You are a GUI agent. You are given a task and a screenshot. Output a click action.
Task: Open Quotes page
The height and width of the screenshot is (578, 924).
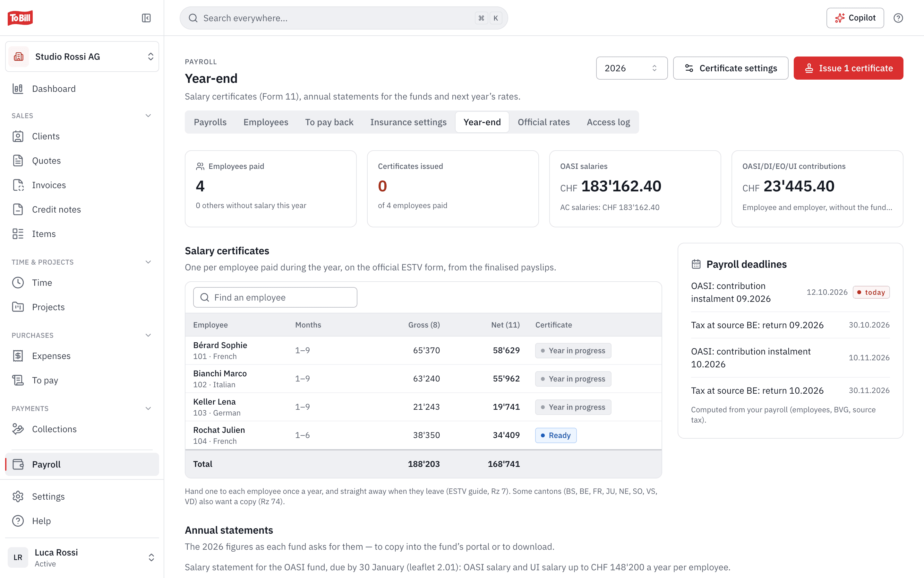tap(82, 161)
